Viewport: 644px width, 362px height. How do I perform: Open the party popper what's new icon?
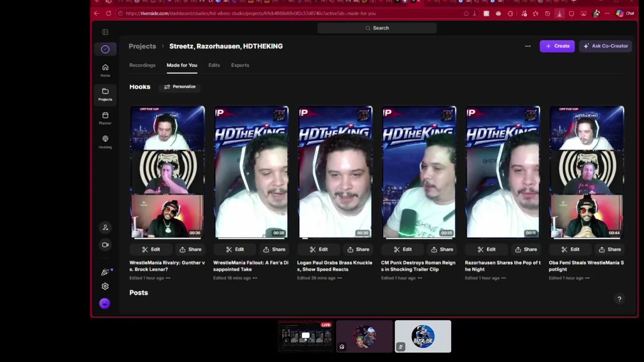[x=105, y=272]
